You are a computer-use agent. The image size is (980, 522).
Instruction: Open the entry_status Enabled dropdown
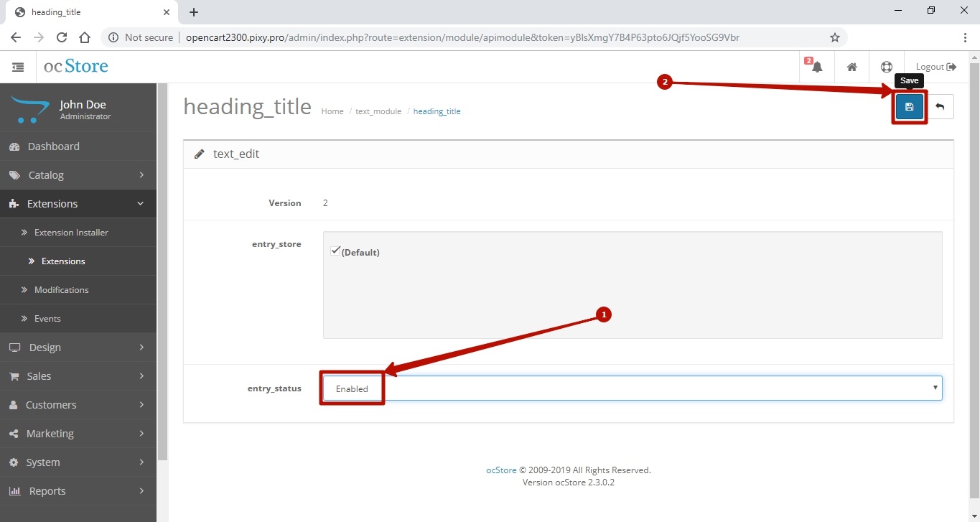(632, 388)
